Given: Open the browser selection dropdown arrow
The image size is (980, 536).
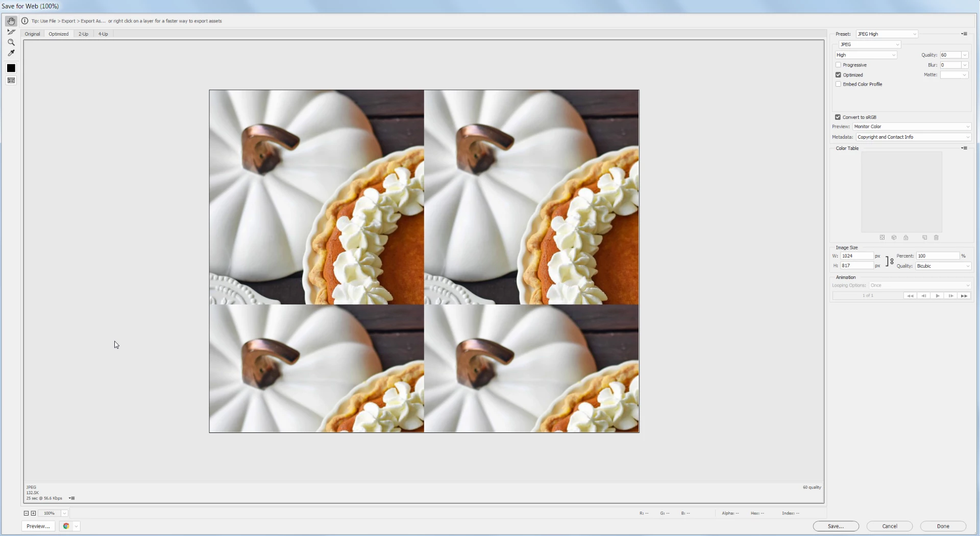Looking at the screenshot, I should pyautogui.click(x=77, y=526).
